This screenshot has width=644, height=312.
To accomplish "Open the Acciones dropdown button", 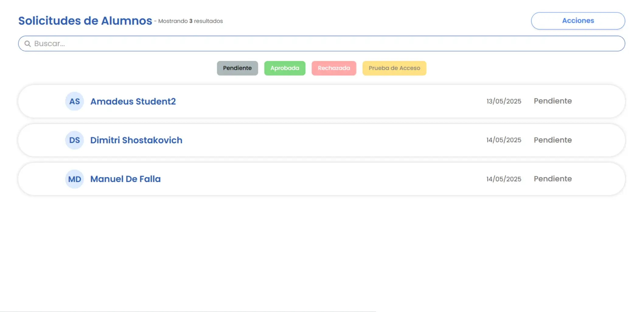I will pyautogui.click(x=578, y=21).
